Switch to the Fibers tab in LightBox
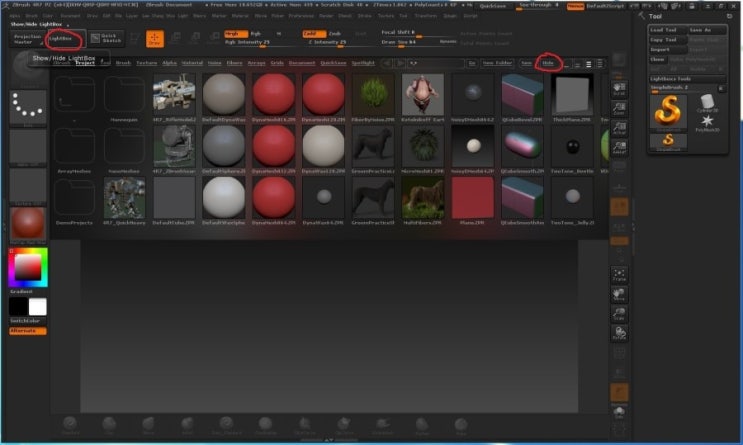The image size is (743, 445). click(x=234, y=63)
